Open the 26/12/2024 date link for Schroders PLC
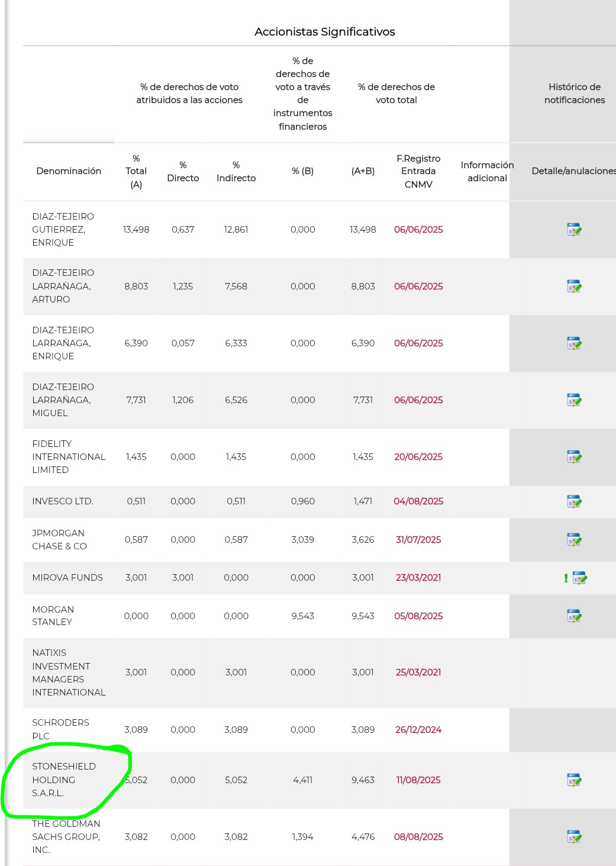Screen dimensions: 616x866 tap(418, 730)
